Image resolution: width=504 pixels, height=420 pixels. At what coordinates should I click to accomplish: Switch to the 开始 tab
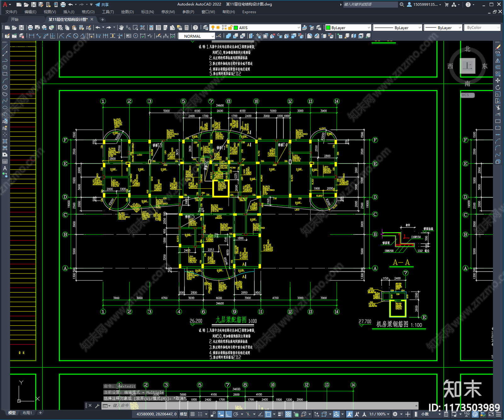15,20
